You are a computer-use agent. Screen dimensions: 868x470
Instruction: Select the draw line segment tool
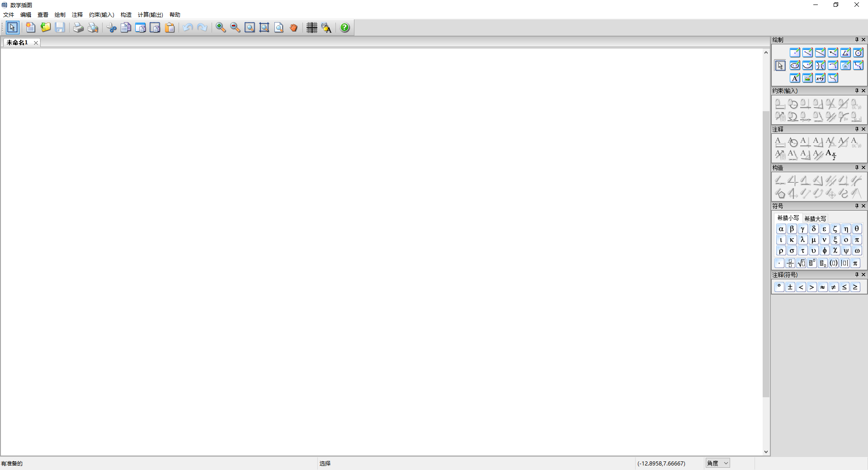click(807, 52)
